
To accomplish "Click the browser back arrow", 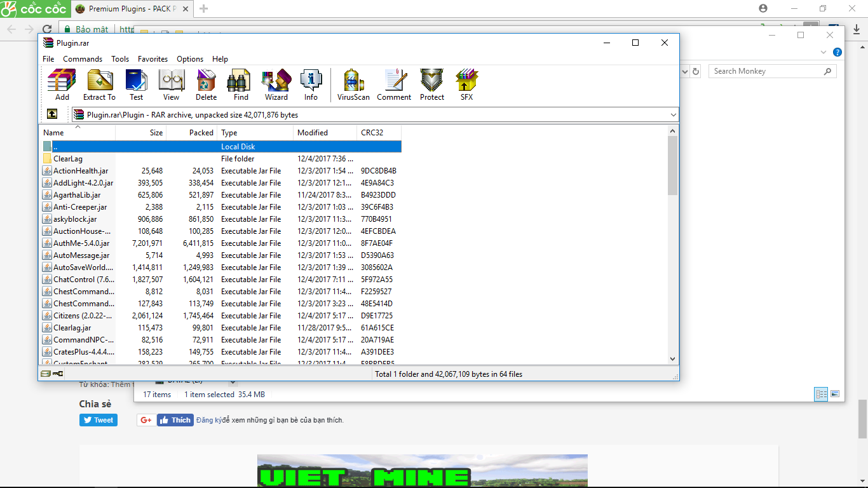I will 12,29.
